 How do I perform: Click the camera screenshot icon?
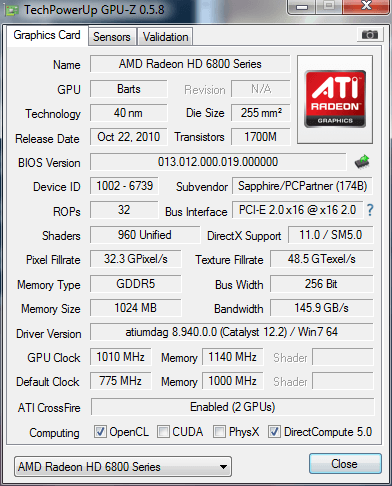click(369, 35)
